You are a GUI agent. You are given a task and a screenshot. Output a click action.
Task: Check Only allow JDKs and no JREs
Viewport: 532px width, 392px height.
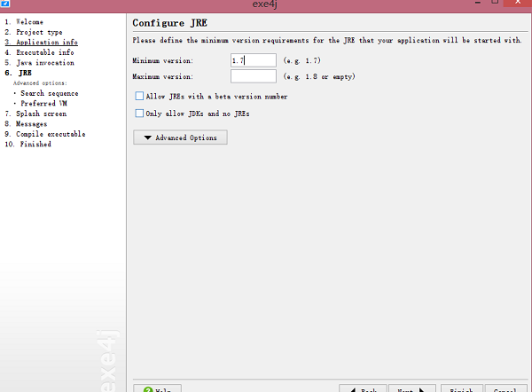(139, 113)
